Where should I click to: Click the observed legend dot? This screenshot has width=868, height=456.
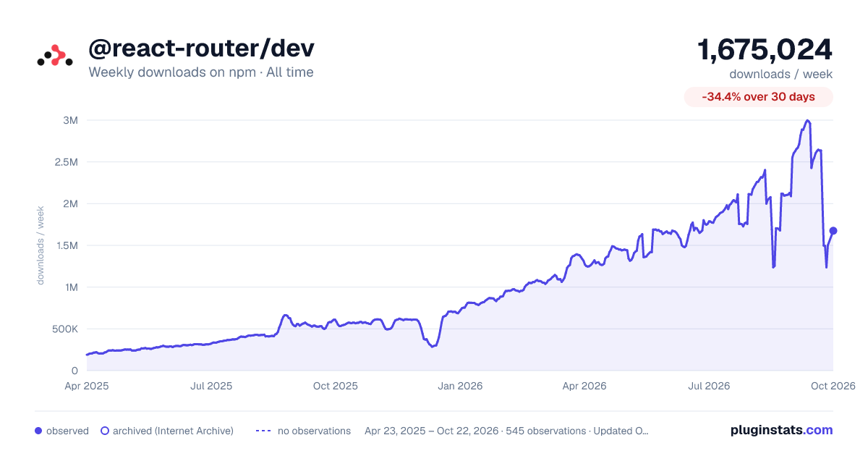[38, 431]
